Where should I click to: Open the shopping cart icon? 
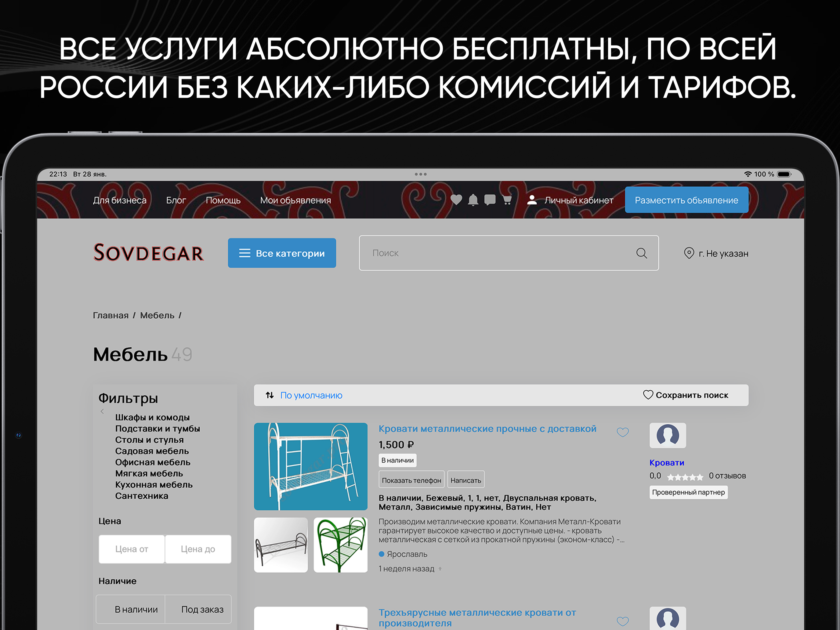pyautogui.click(x=507, y=200)
